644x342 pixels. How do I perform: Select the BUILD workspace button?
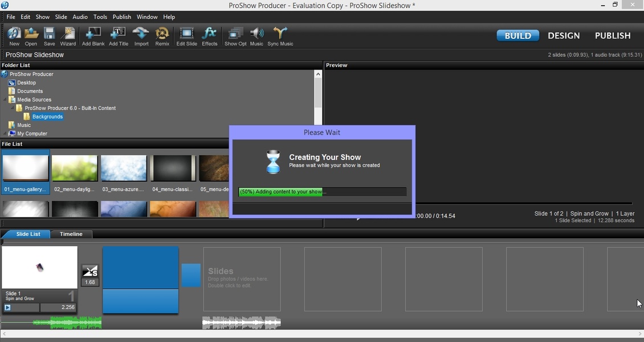[517, 35]
